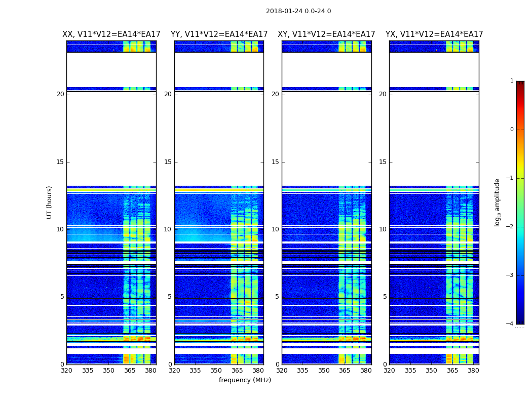
Task: Click the UT (hours) axis label
Action: tap(50, 202)
